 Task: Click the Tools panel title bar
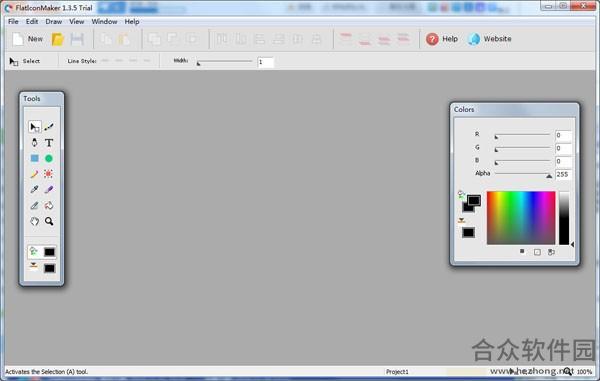coord(42,99)
